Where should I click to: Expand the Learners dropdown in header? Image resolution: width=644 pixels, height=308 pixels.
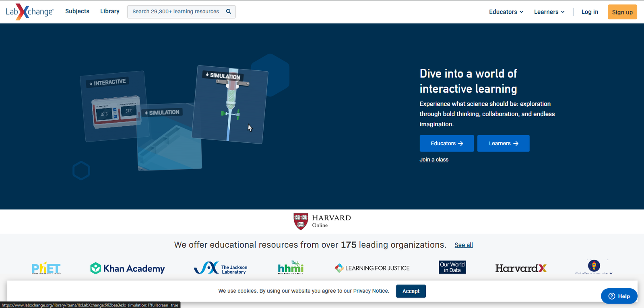[549, 12]
